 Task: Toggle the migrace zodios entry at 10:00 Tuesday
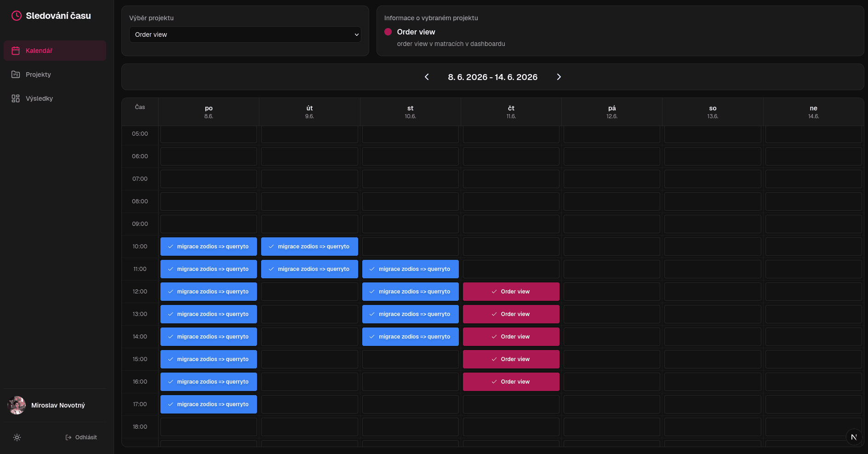point(309,247)
